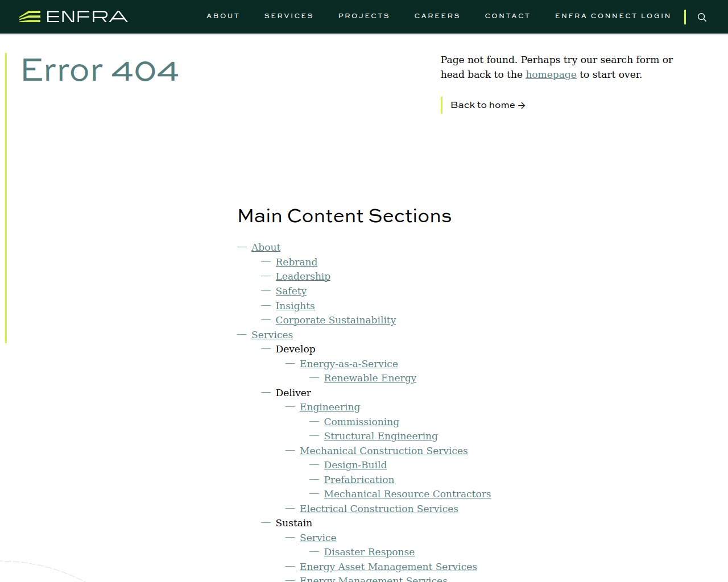
Task: Open the Services navigation item
Action: click(x=289, y=16)
